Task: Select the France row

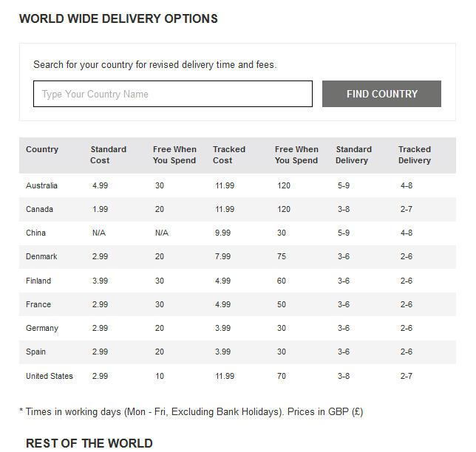Action: coord(237,304)
